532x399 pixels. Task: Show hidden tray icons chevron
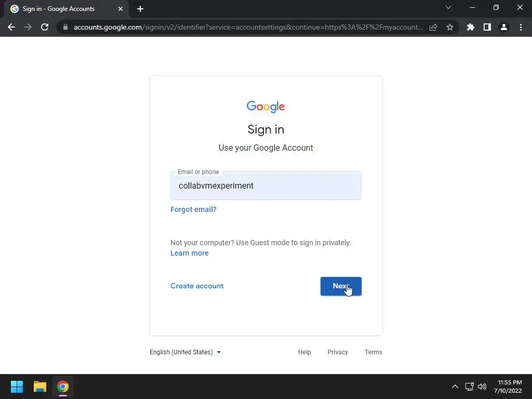[455, 387]
